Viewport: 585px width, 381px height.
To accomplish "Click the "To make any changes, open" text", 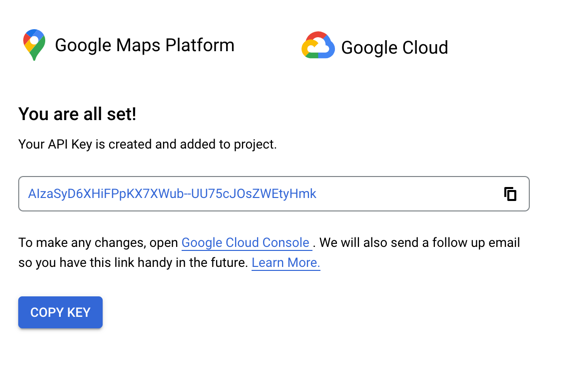I will [x=98, y=243].
